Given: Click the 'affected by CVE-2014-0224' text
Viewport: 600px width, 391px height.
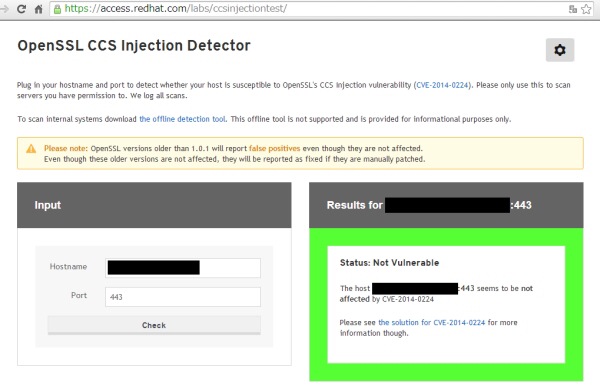Looking at the screenshot, I should 386,299.
